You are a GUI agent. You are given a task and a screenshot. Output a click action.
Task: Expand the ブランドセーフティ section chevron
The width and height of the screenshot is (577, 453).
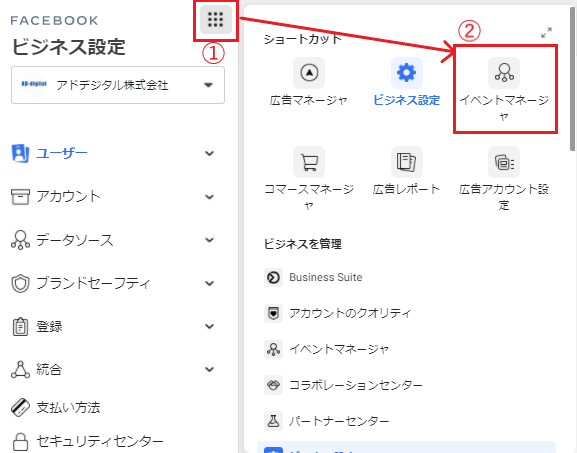click(209, 283)
